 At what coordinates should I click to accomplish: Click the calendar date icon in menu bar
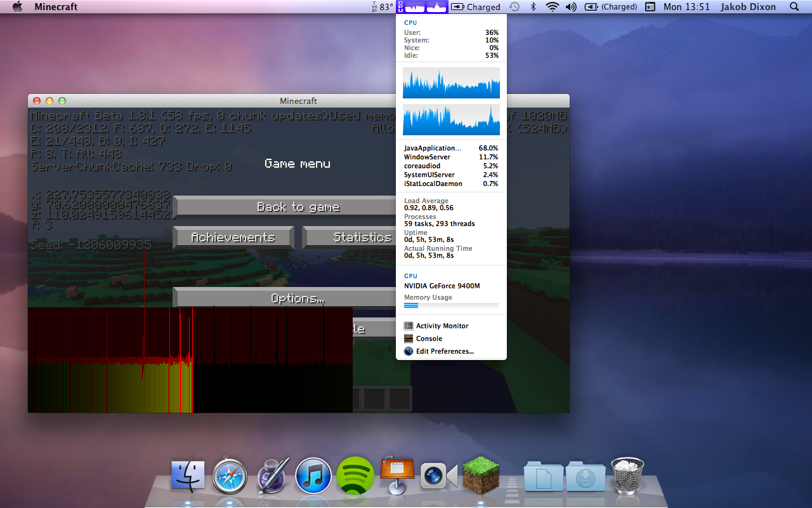[650, 7]
